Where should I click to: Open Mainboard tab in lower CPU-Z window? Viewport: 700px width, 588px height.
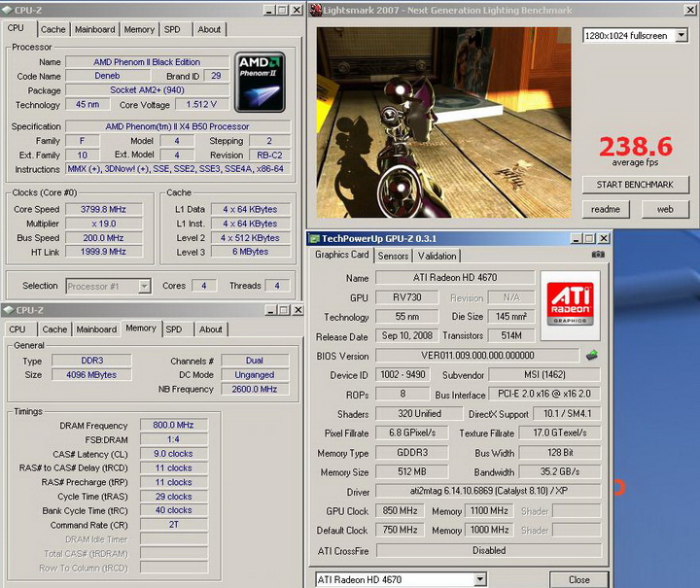coord(96,329)
